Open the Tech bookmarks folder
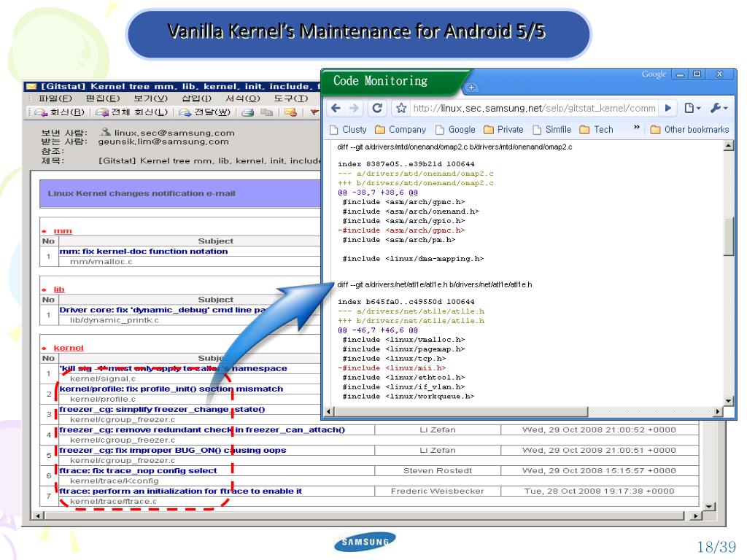The image size is (747, 560). pyautogui.click(x=597, y=130)
